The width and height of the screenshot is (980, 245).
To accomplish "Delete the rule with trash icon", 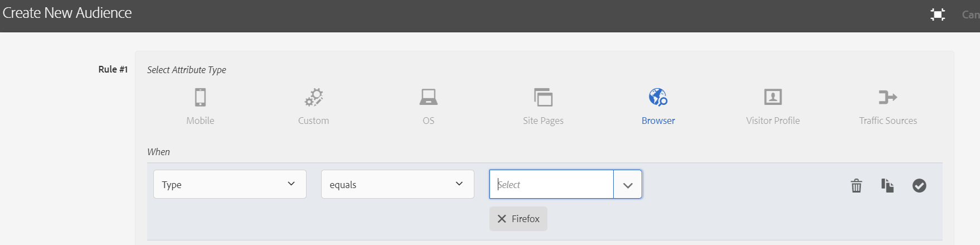I will pyautogui.click(x=856, y=185).
